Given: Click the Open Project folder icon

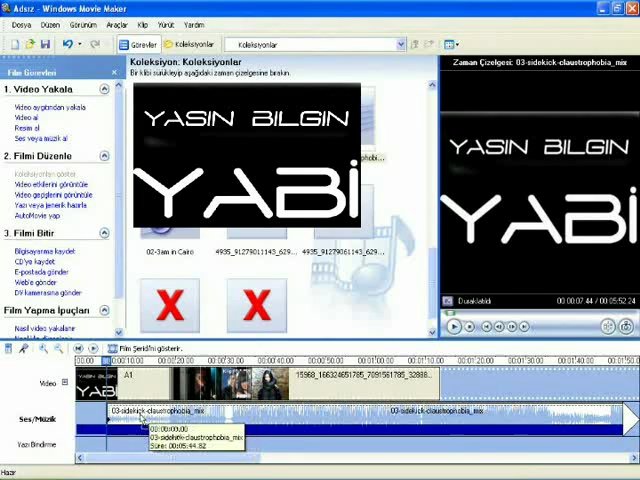Looking at the screenshot, I should (30, 44).
